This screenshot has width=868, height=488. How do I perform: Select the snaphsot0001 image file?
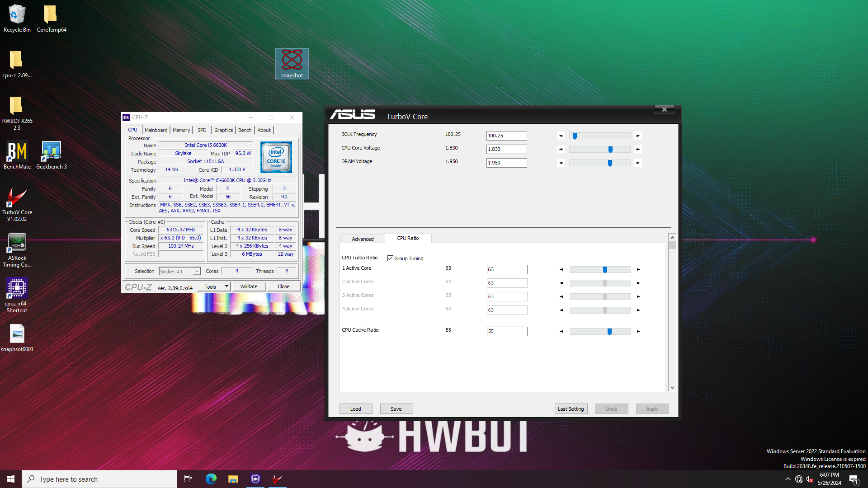(17, 338)
